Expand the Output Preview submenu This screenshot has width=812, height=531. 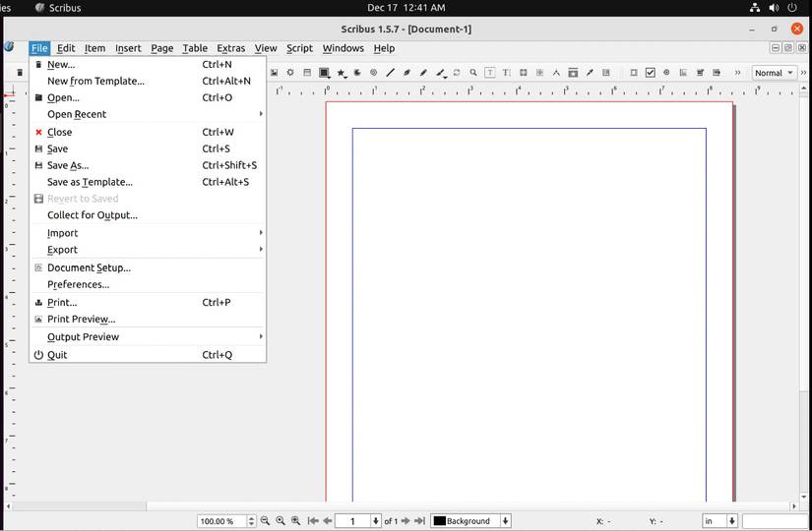(148, 336)
